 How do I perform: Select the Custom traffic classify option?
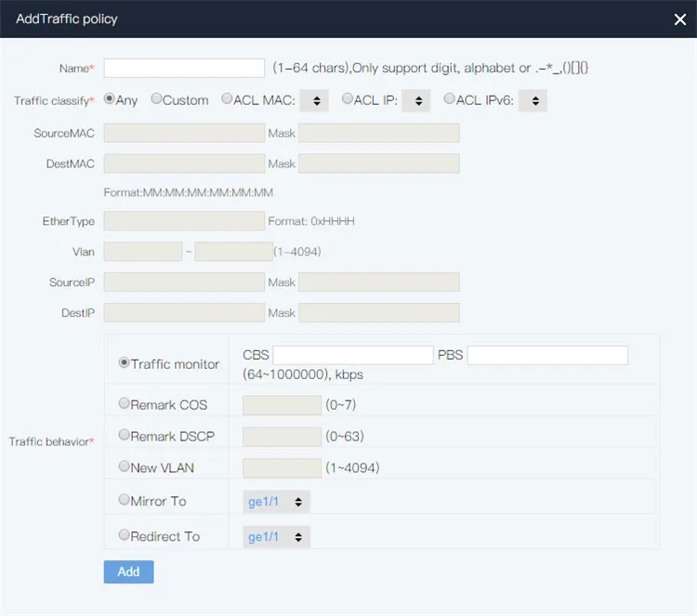pos(156,99)
